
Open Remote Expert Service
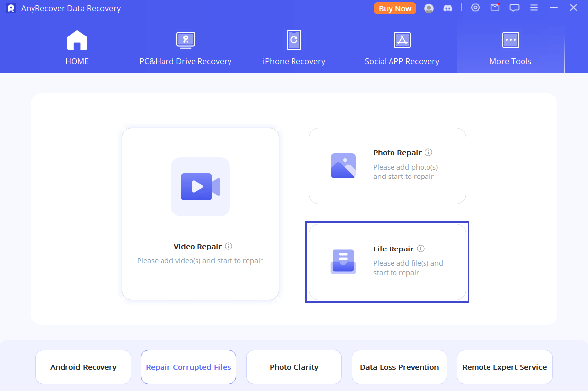(504, 367)
